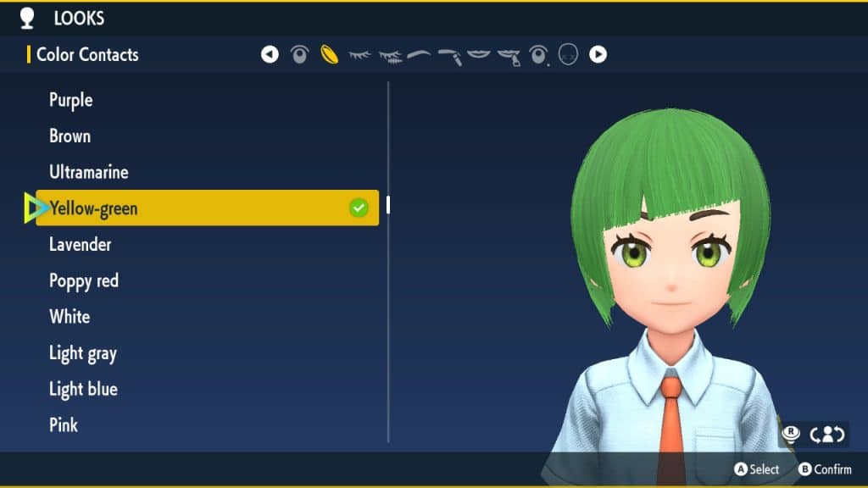Click the B Confirm button prompt
The image size is (868, 488).
[825, 469]
